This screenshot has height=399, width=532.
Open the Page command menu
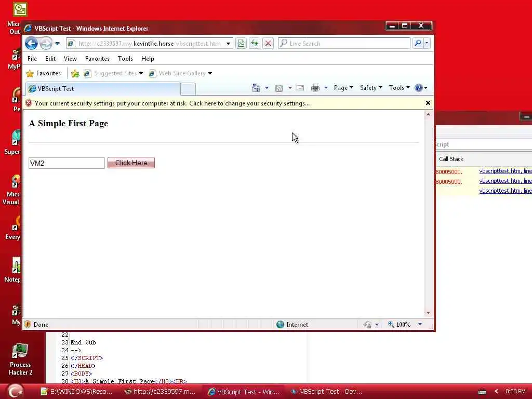[x=343, y=88]
